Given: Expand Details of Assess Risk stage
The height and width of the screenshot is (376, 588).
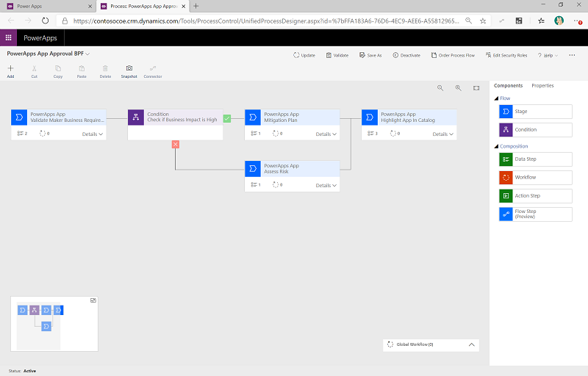Looking at the screenshot, I should click(x=326, y=185).
